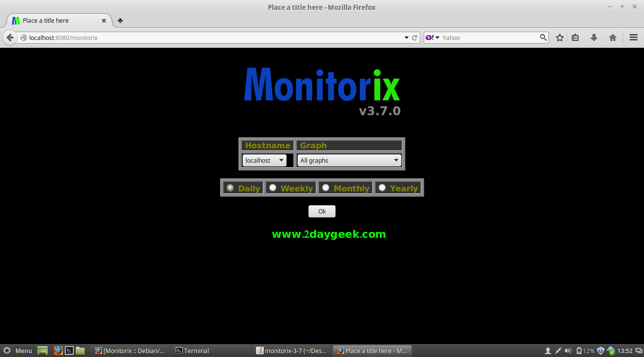The height and width of the screenshot is (357, 644).
Task: Click the 13:52 clock
Action: 625,351
